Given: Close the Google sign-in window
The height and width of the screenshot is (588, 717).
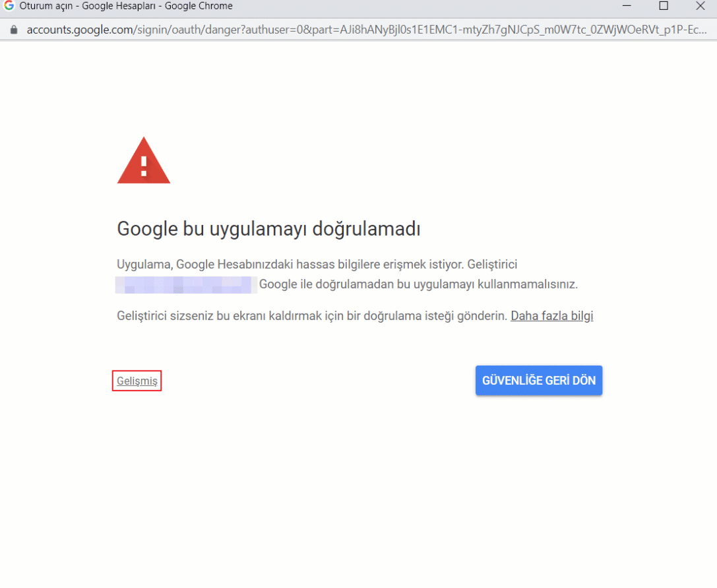Looking at the screenshot, I should click(x=700, y=6).
